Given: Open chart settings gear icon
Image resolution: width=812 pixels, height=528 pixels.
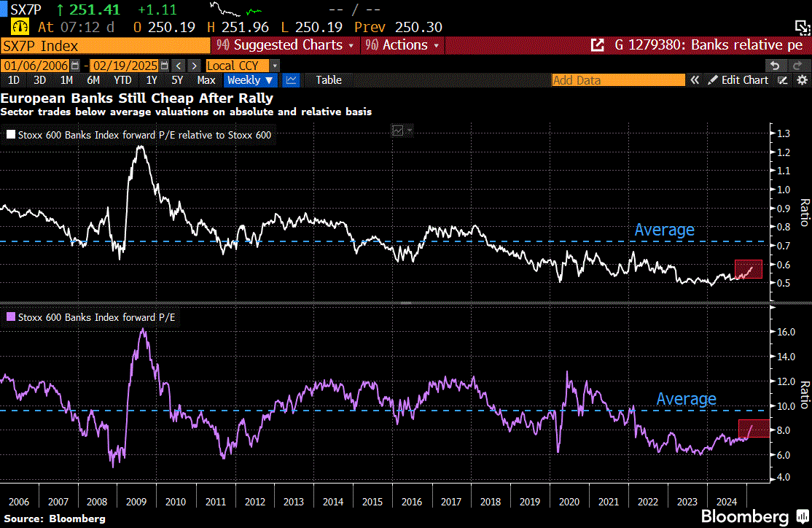Looking at the screenshot, I should [802, 80].
